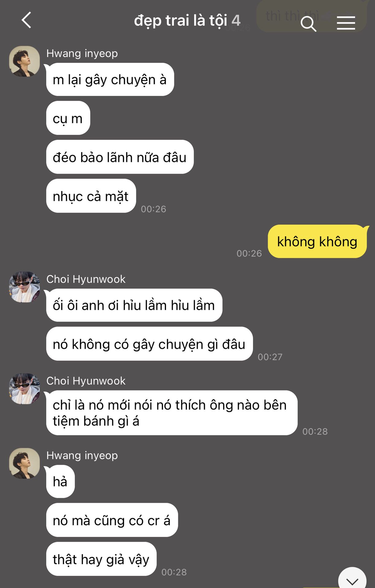Open Choi Hyunwook's first avatar
The image size is (375, 588).
point(25,287)
